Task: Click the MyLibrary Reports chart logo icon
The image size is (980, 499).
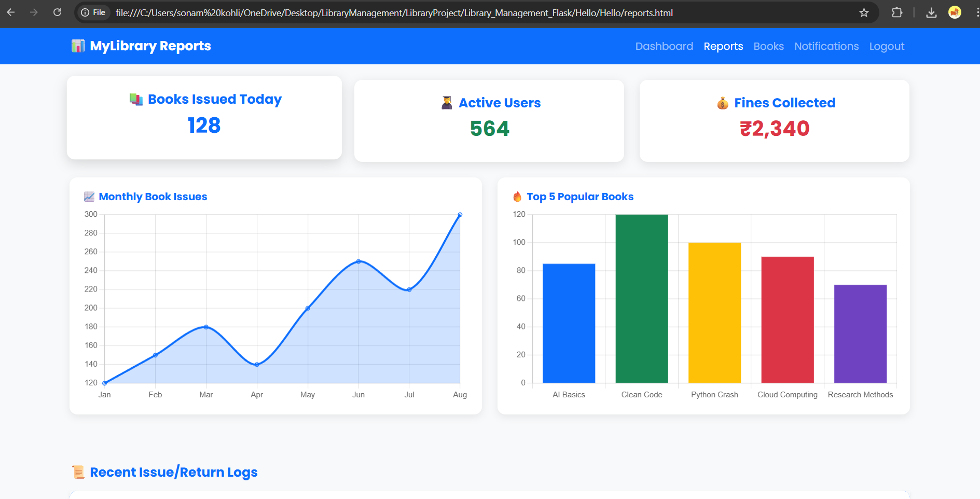Action: 78,46
